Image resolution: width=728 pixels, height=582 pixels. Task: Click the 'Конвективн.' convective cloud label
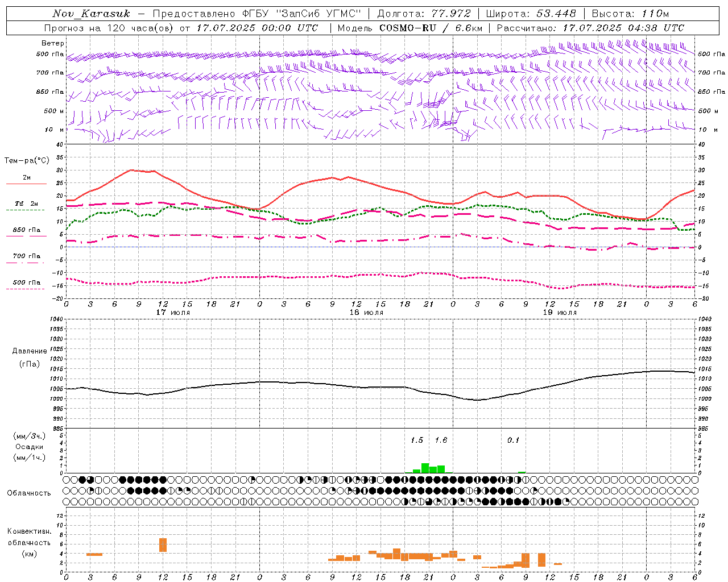tap(30, 531)
